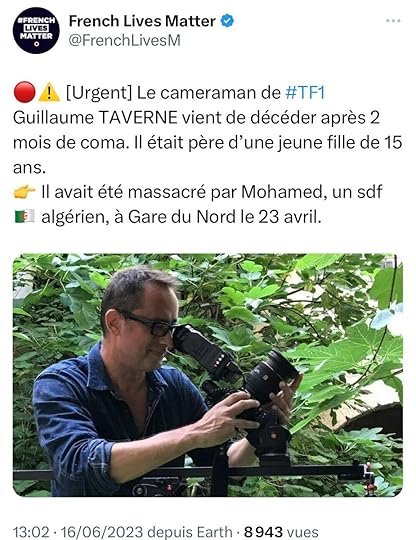Open the French Lives Matter profile avatar
The width and height of the screenshot is (416, 540).
[36, 30]
